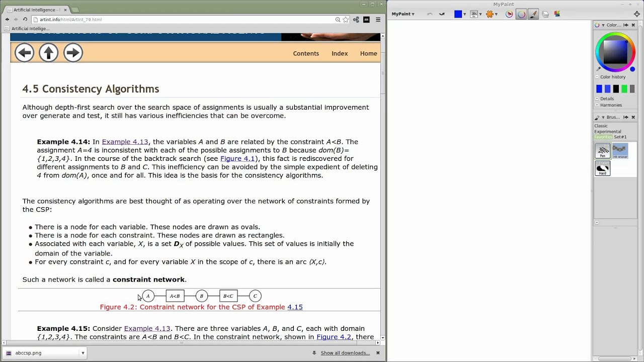Click the color triangle icon in MyPaint toolbar
Viewport: 644px width, 362px height.
point(509,14)
